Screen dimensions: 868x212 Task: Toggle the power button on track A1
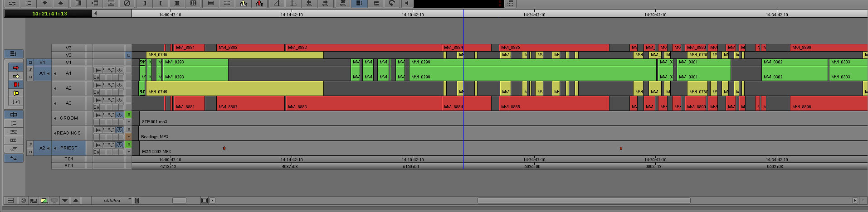click(x=120, y=70)
